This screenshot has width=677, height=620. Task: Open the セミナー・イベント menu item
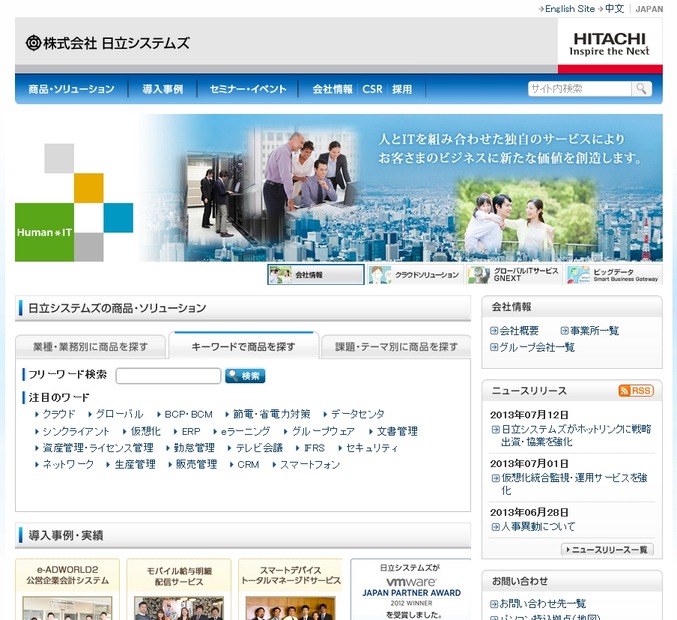[248, 89]
